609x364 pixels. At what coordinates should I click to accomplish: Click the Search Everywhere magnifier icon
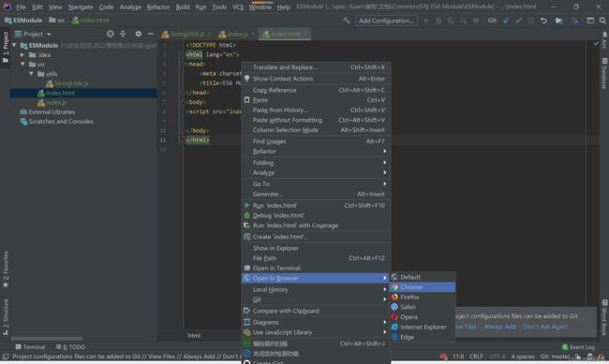tap(602, 21)
